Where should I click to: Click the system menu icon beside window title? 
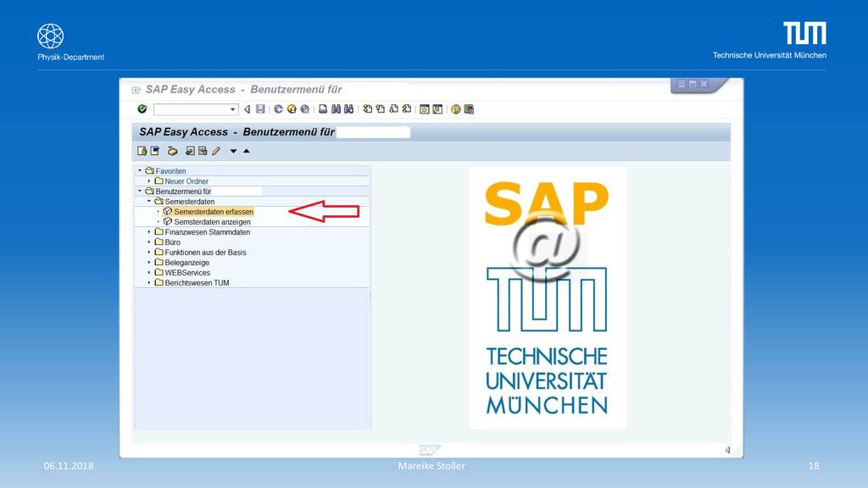pos(136,90)
